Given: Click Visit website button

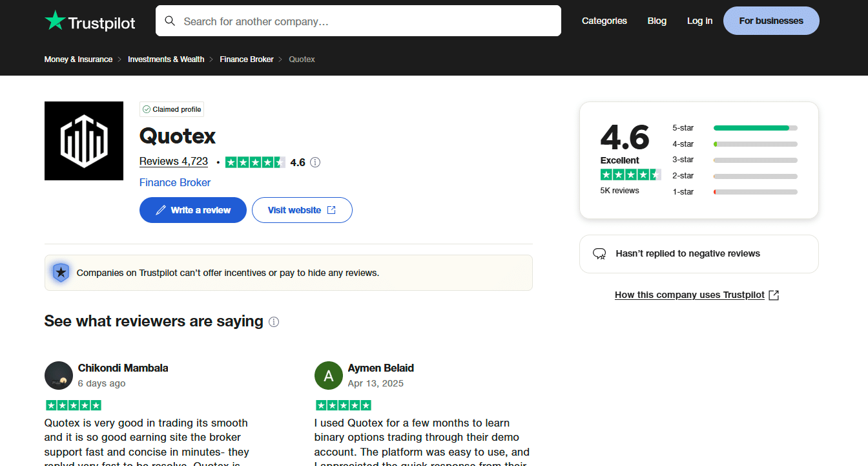Looking at the screenshot, I should [x=302, y=210].
